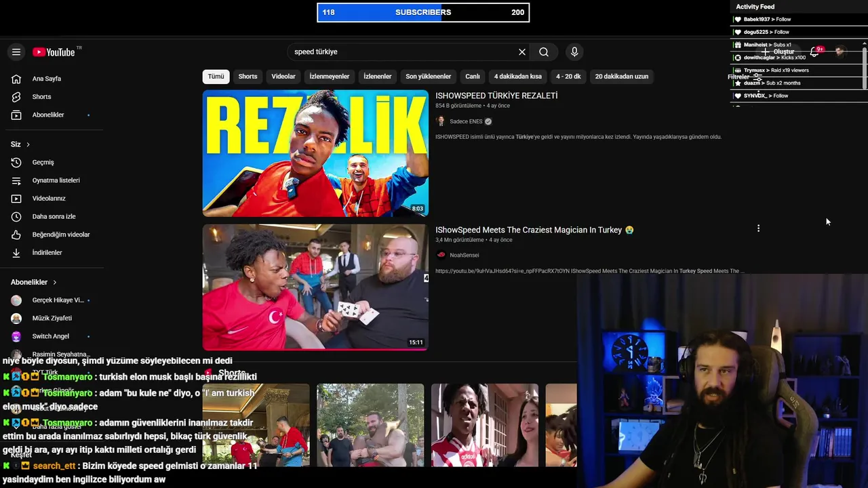
Task: Click dogu5225 follow entry in Activity Feed
Action: (x=799, y=33)
